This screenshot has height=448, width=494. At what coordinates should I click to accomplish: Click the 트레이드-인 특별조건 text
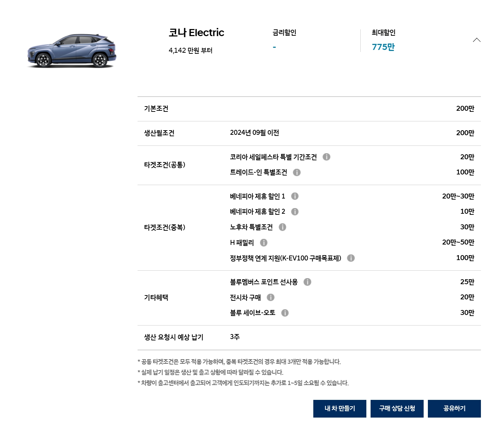click(x=258, y=172)
